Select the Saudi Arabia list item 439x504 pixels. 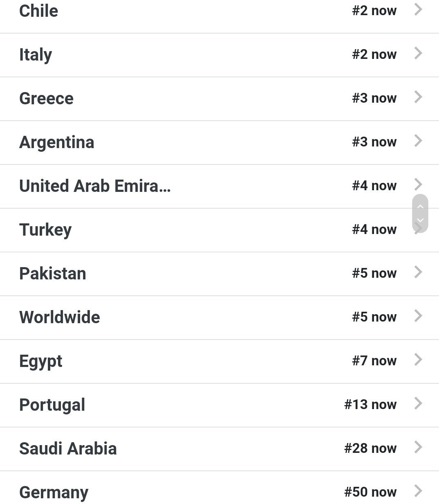(x=68, y=449)
